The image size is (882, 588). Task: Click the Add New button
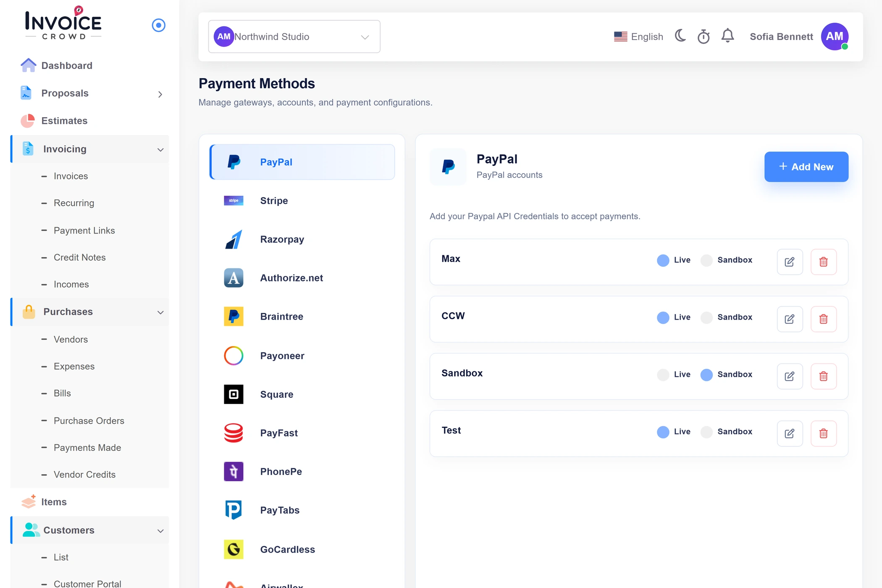806,167
